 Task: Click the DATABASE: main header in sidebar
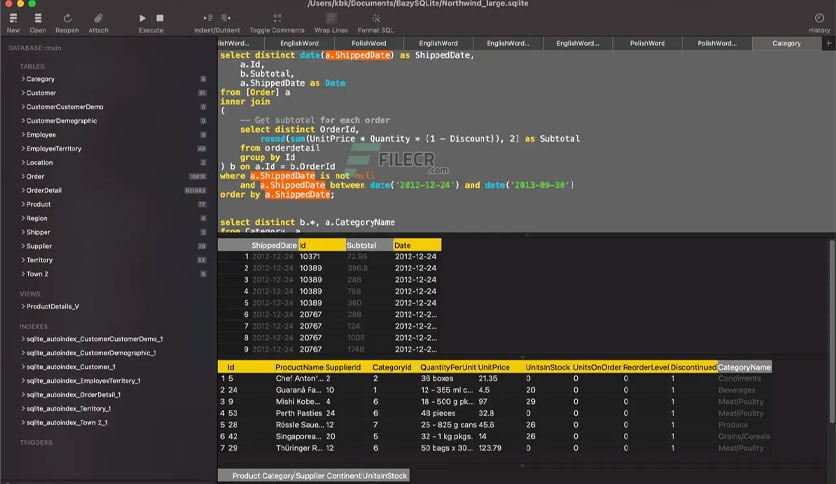35,48
